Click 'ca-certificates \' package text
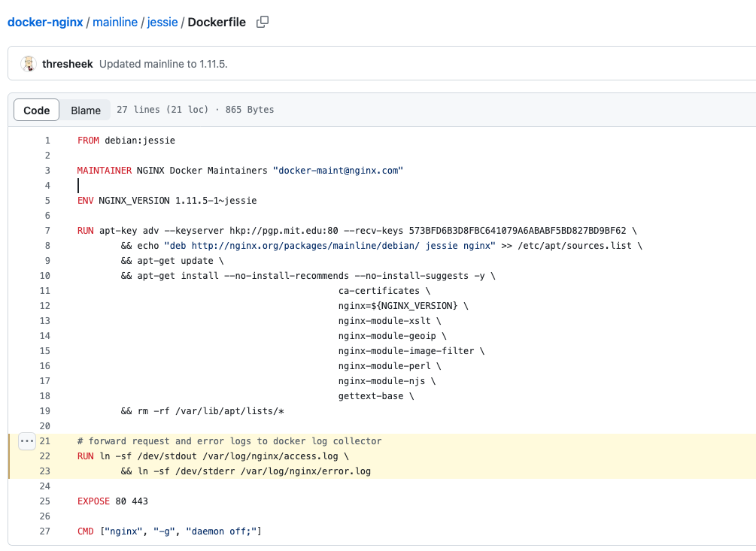This screenshot has width=756, height=551. coord(384,291)
